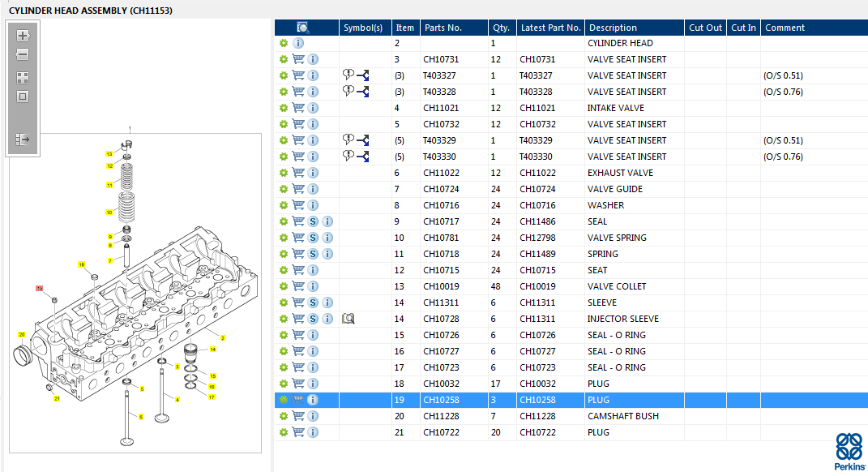The width and height of the screenshot is (868, 472).
Task: Click the search icon in table header
Action: pos(303,28)
